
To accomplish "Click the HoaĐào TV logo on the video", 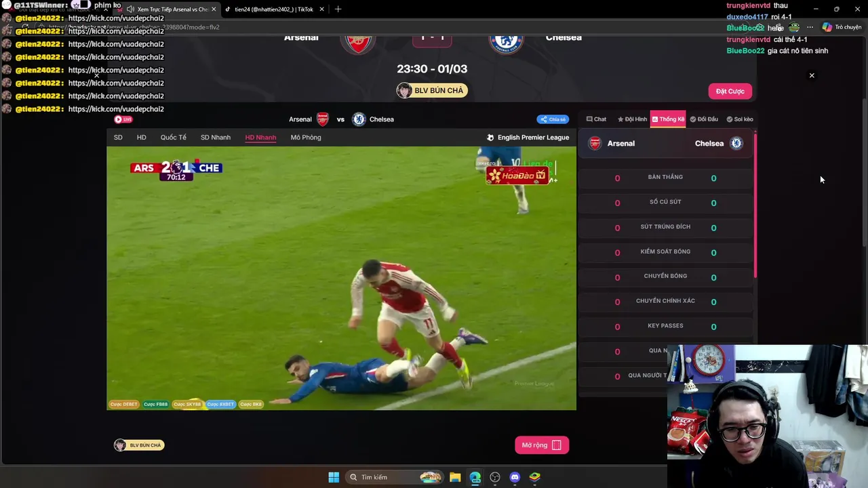I will pyautogui.click(x=517, y=176).
